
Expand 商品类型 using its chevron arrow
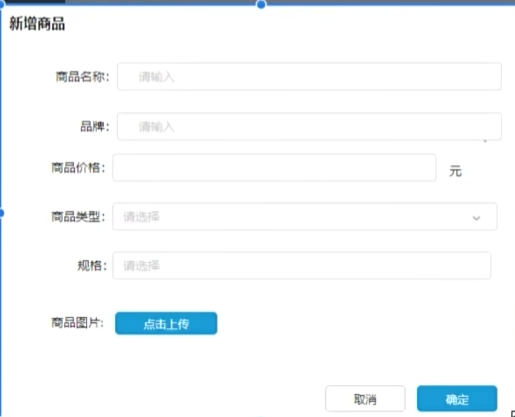point(476,218)
